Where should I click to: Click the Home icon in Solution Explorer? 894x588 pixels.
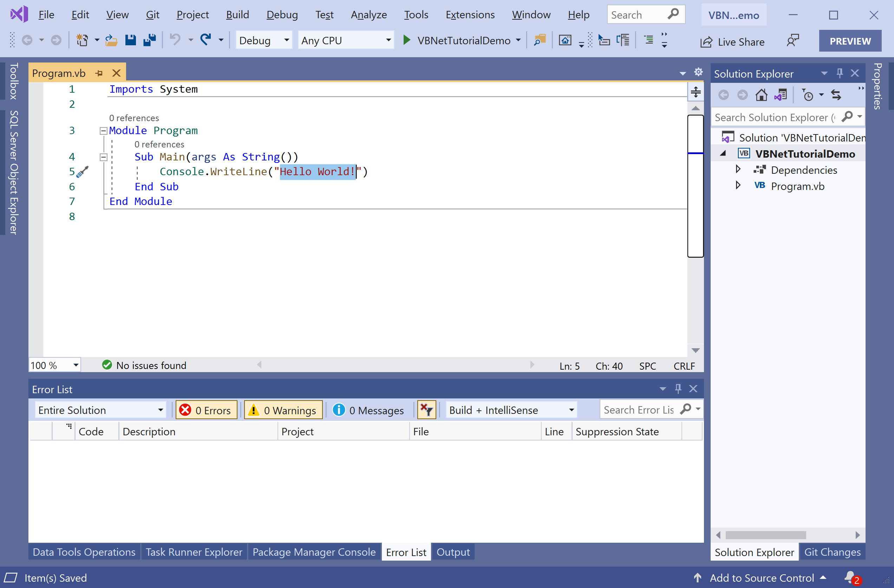coord(761,95)
